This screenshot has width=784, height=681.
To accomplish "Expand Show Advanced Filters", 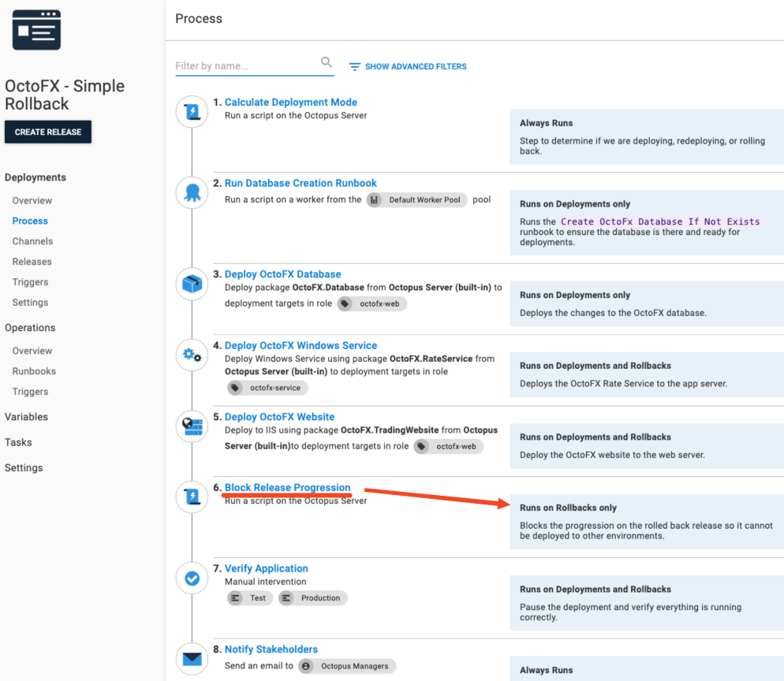I will 408,67.
